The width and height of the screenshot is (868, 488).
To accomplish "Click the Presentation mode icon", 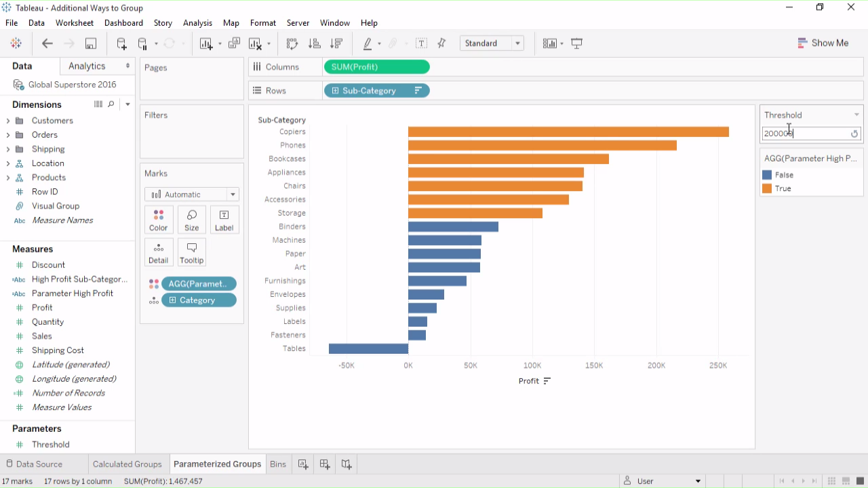I will tap(577, 43).
